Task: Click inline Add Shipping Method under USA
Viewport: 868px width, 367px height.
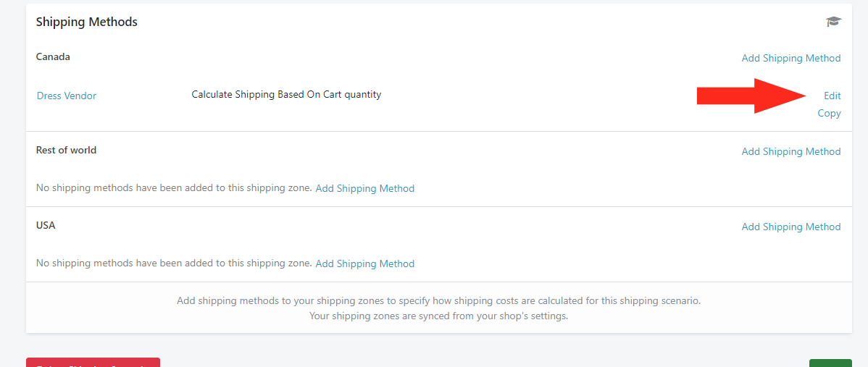Action: click(x=364, y=263)
